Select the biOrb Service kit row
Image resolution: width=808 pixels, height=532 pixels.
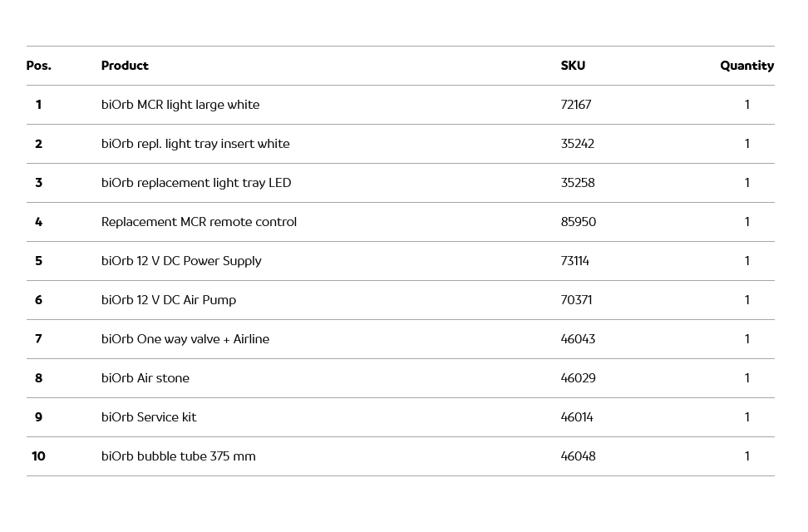[x=149, y=417]
